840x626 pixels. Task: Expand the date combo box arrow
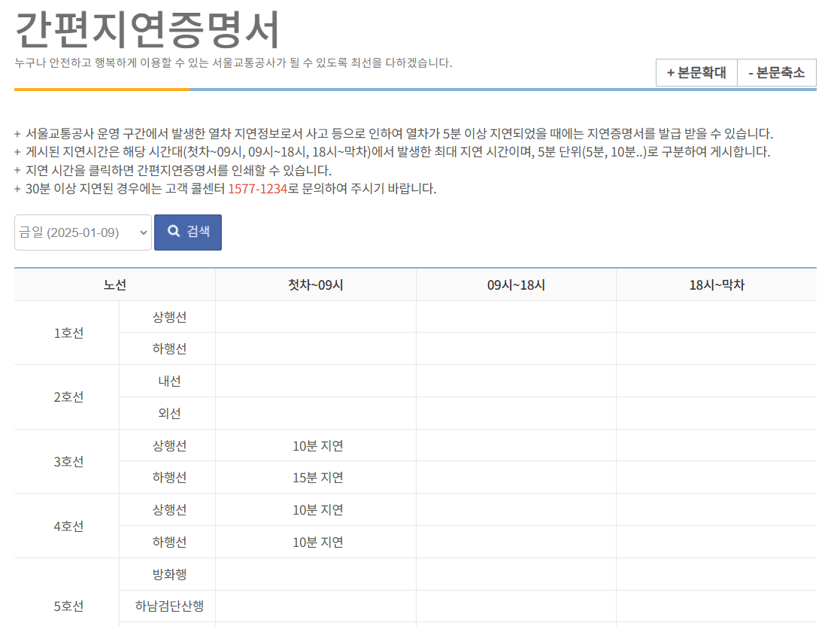[141, 232]
